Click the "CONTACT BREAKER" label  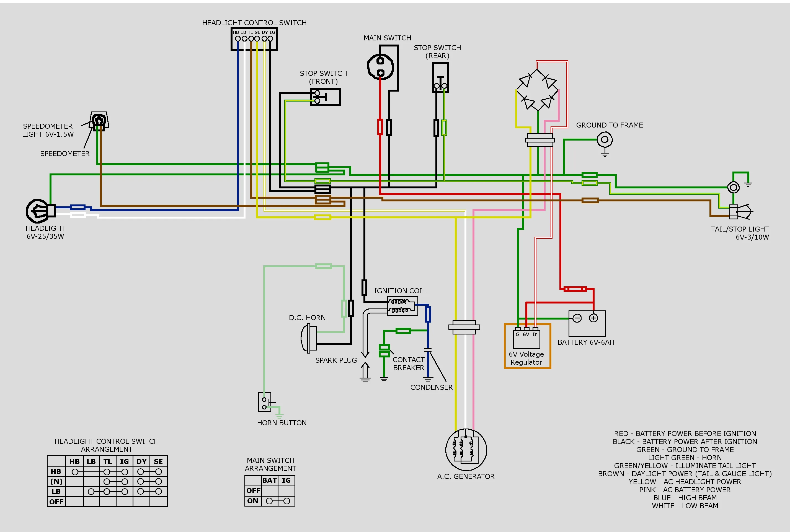409,364
